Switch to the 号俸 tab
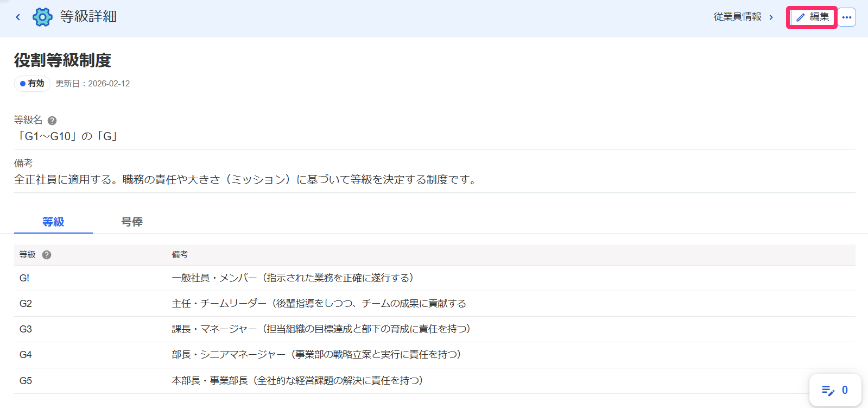Viewport: 868px width, 408px height. 132,222
